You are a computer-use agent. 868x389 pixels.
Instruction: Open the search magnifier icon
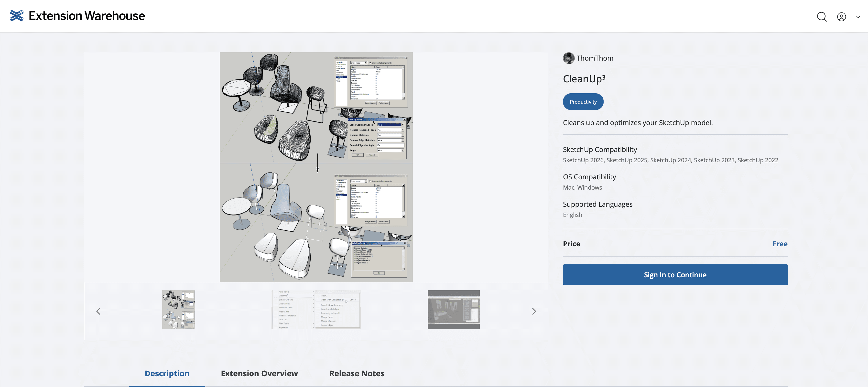pyautogui.click(x=822, y=17)
